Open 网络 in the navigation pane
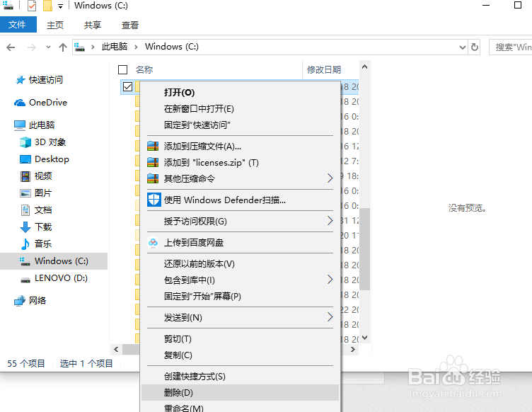Screen dimensions: 532x412 pyautogui.click(x=30, y=301)
